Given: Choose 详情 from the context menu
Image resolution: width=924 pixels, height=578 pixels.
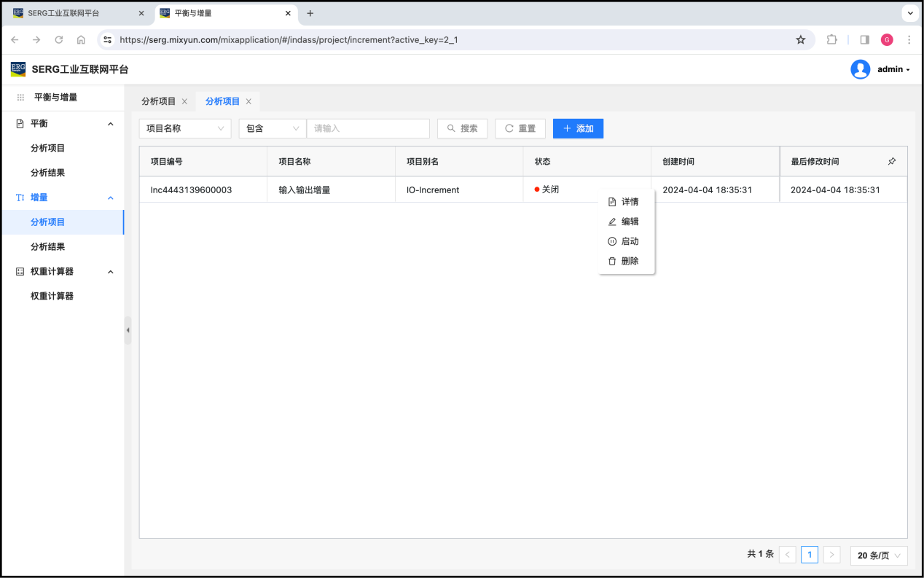Looking at the screenshot, I should point(629,202).
